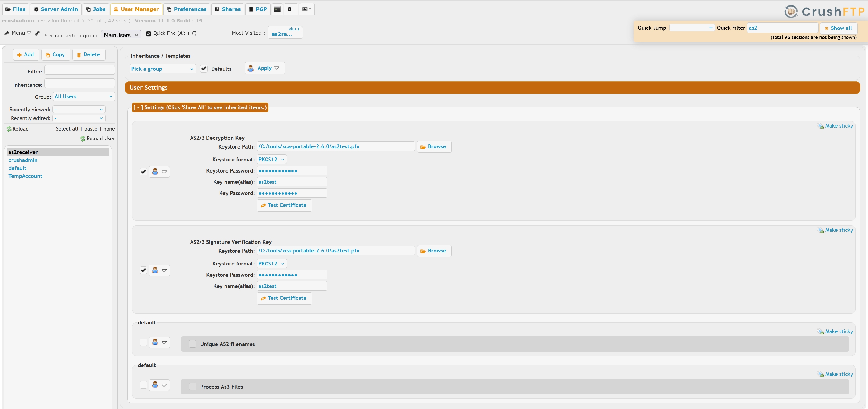Image resolution: width=868 pixels, height=409 pixels.
Task: Click the Quick Filter input field
Action: 783,28
